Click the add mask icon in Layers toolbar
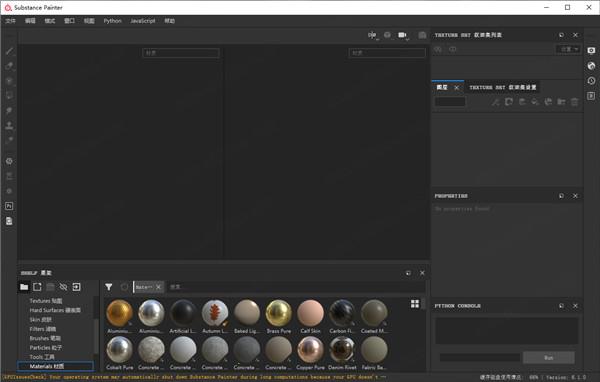 click(509, 102)
